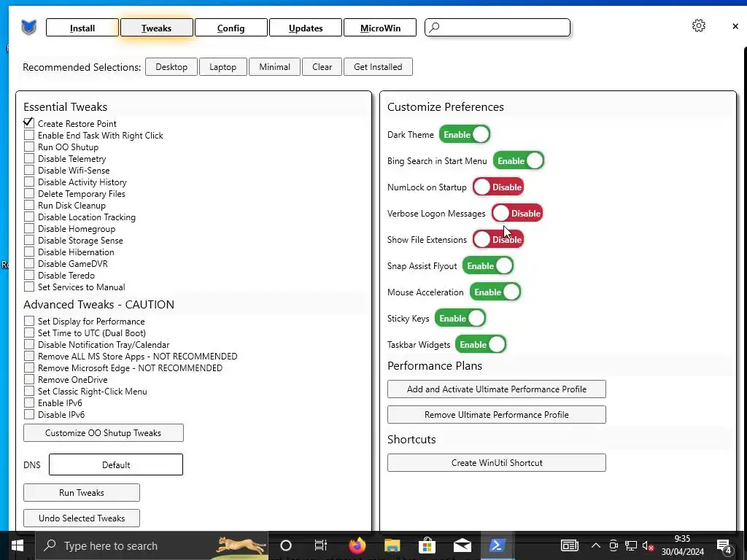This screenshot has width=747, height=560.
Task: Open the notification center icon
Action: (x=724, y=545)
